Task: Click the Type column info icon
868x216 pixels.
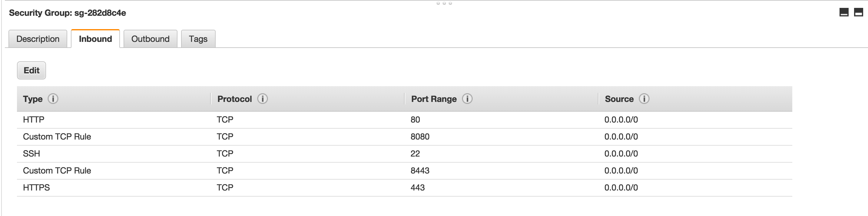Action: tap(53, 99)
